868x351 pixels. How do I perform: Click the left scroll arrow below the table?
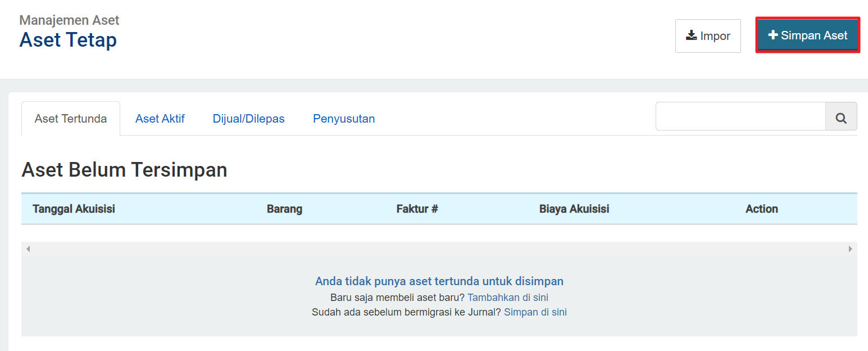point(26,248)
